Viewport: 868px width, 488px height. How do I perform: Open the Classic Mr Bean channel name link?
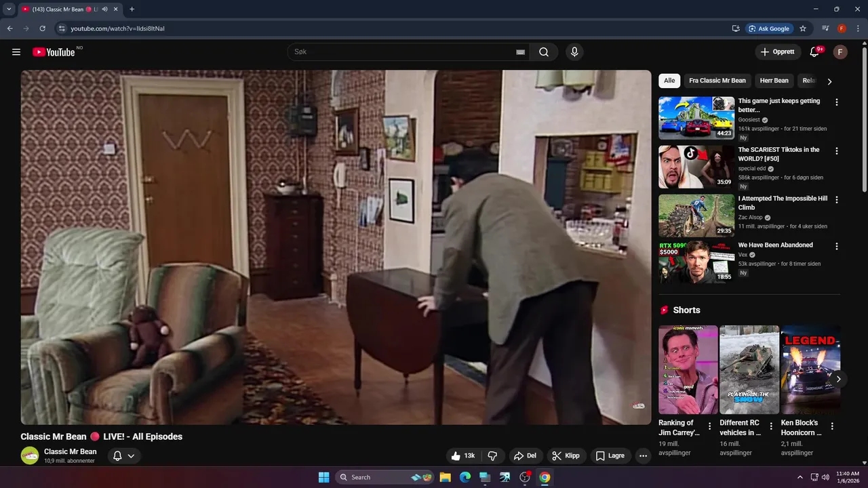[x=71, y=451]
